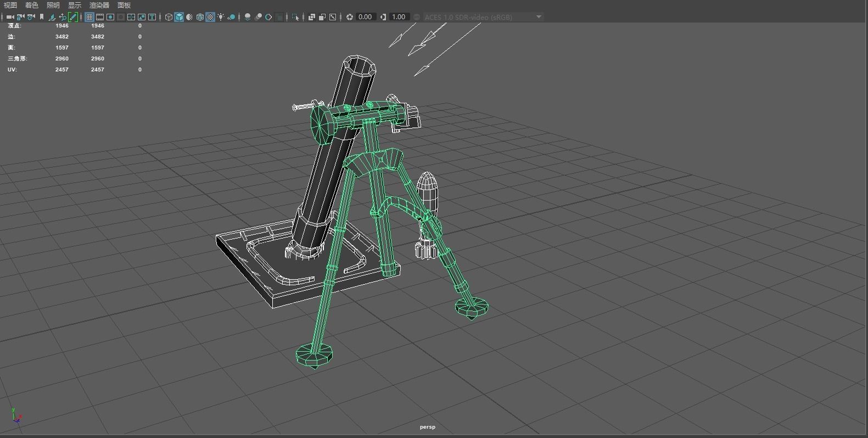Toggle the Shadows icon
868x438 pixels.
pos(231,17)
